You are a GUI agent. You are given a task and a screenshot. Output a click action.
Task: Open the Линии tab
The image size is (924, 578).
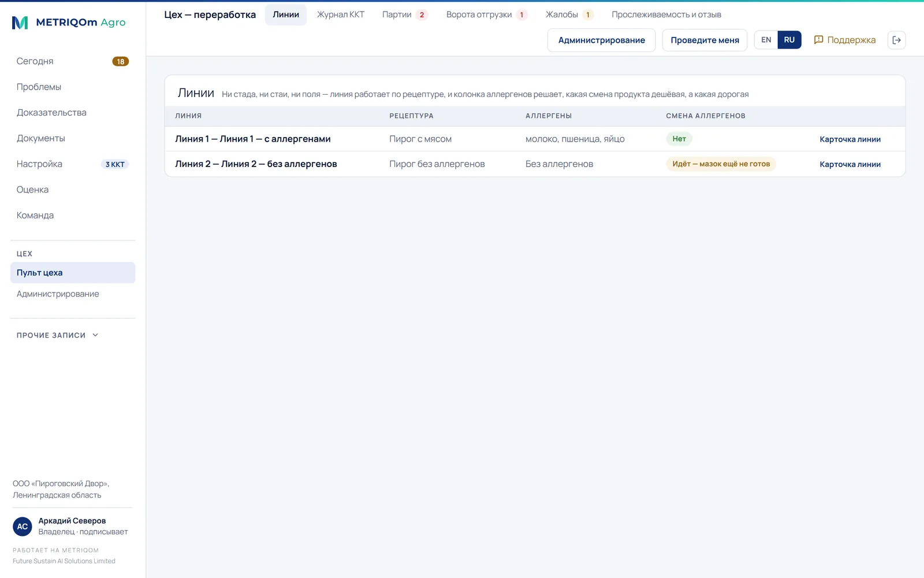pos(286,14)
